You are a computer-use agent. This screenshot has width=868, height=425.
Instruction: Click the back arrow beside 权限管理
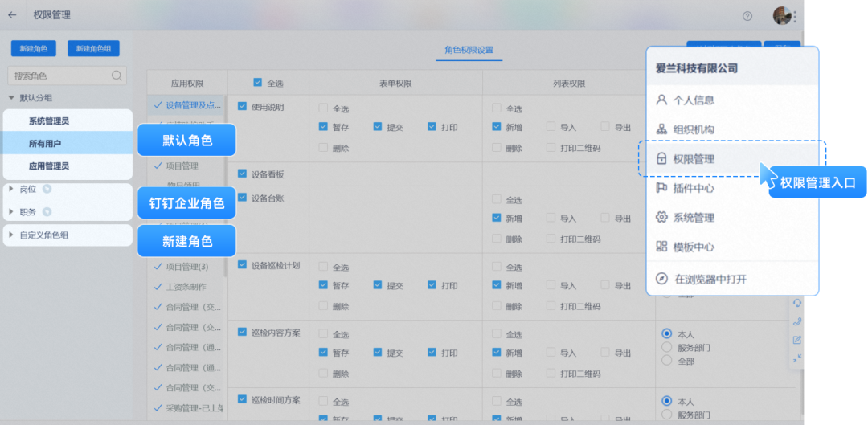click(x=12, y=15)
